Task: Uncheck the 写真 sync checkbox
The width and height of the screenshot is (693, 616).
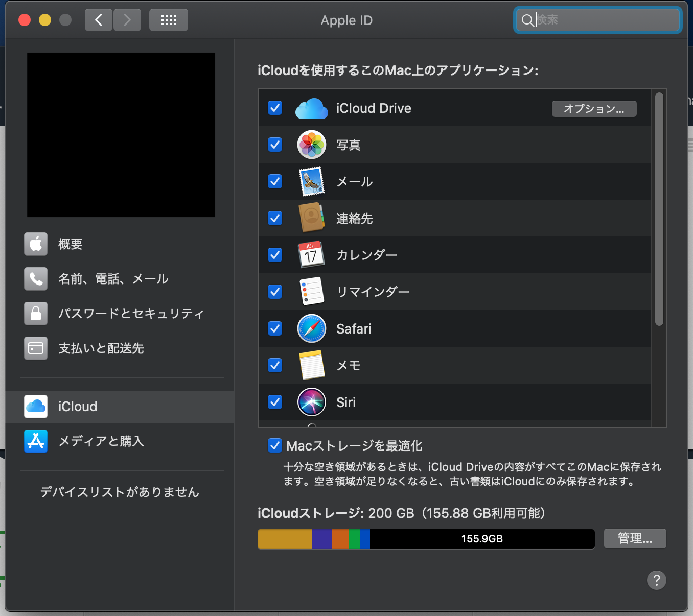Action: pyautogui.click(x=274, y=145)
